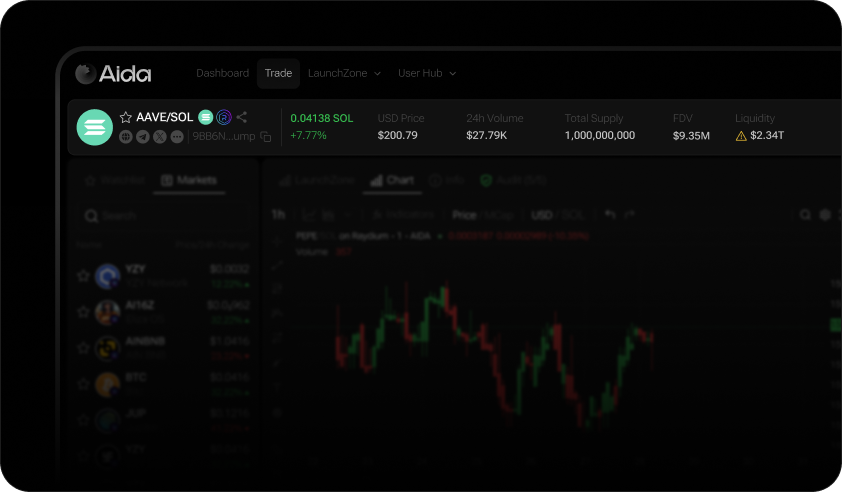Star the AINBNB market row

83,348
